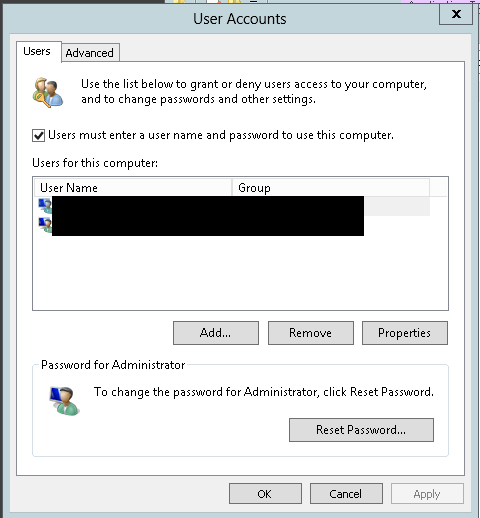This screenshot has height=518, width=480.
Task: Click the Apply button
Action: pos(427,494)
